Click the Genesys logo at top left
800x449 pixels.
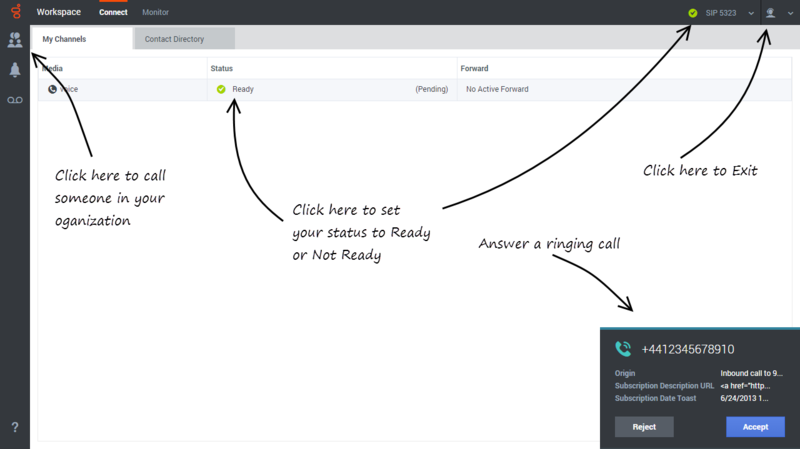(x=15, y=12)
